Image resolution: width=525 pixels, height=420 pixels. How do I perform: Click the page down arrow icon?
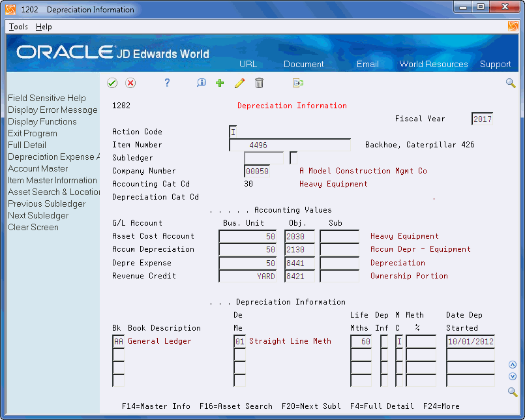point(512,376)
